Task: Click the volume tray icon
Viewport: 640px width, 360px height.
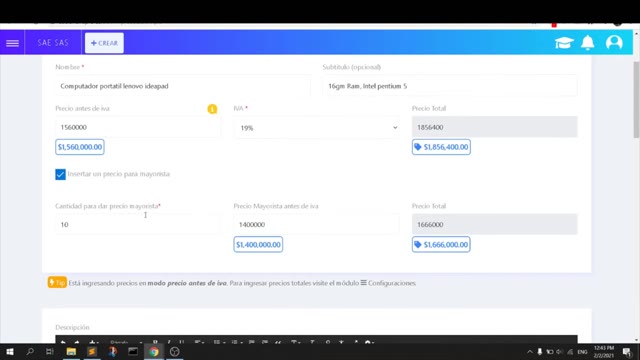Action: coord(560,352)
